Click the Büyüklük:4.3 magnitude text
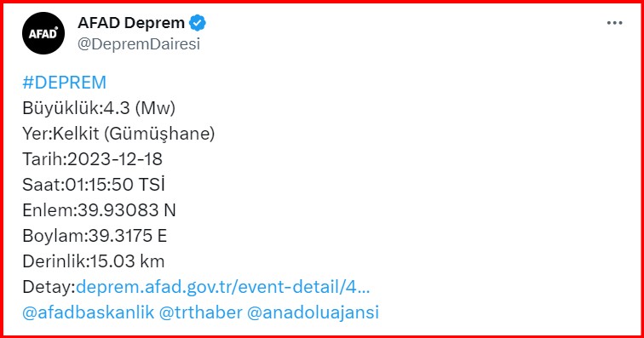Viewport: 644px width, 338px height. click(76, 108)
